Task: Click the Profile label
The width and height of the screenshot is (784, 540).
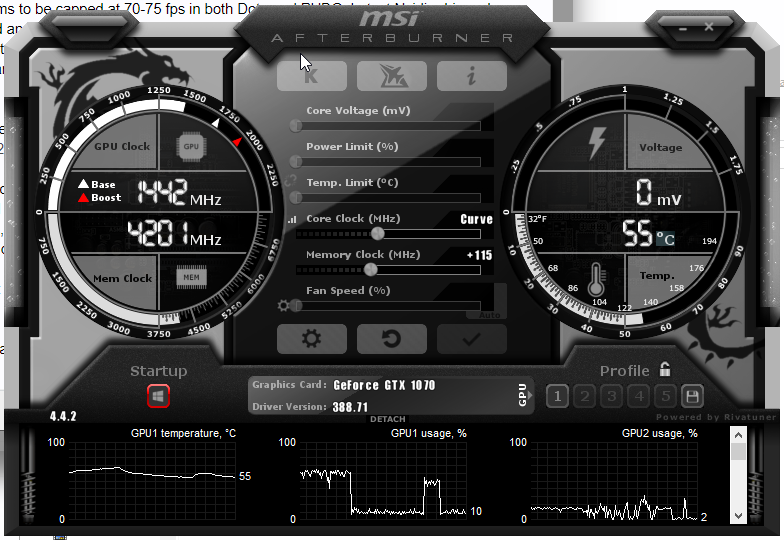Action: [624, 371]
